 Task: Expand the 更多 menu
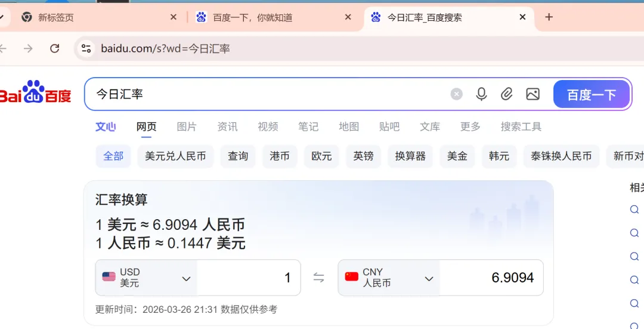(x=470, y=127)
